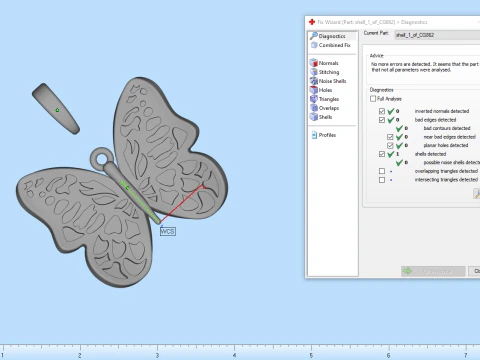Click the green-arrow follow advice button

click(x=433, y=271)
